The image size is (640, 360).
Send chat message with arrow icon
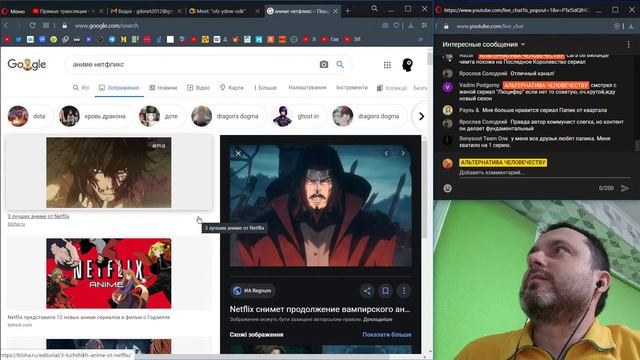click(x=625, y=188)
